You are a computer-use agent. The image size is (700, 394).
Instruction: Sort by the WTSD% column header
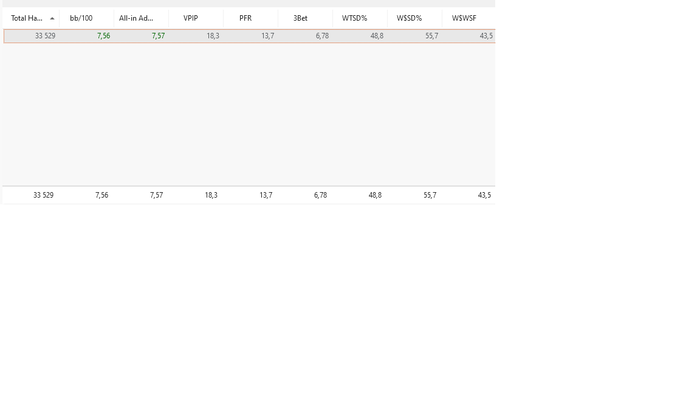[354, 18]
